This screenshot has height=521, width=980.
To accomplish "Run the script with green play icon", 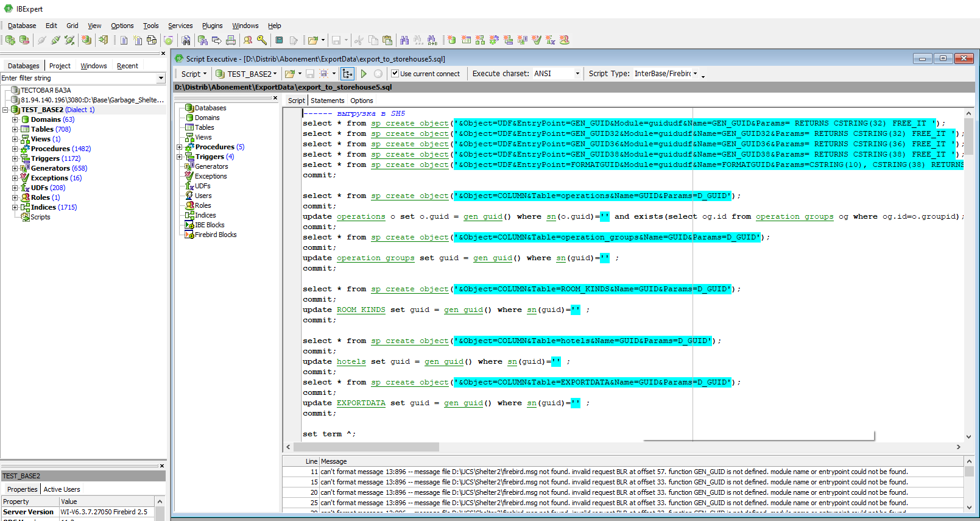I will click(x=364, y=74).
